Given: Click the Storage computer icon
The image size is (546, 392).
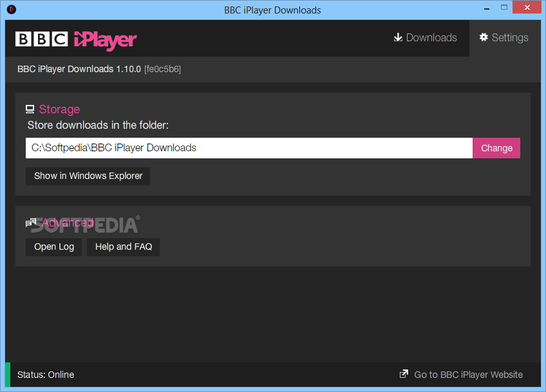Looking at the screenshot, I should [30, 109].
